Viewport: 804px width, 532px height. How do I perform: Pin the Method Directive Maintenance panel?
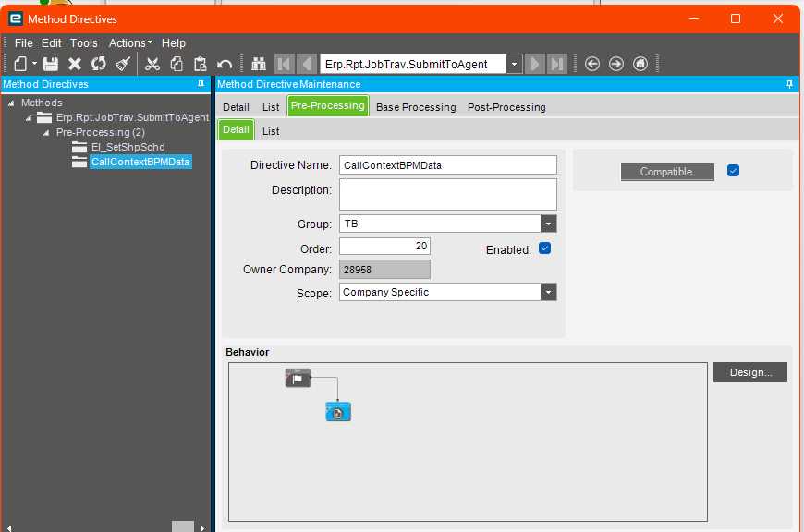click(x=789, y=85)
